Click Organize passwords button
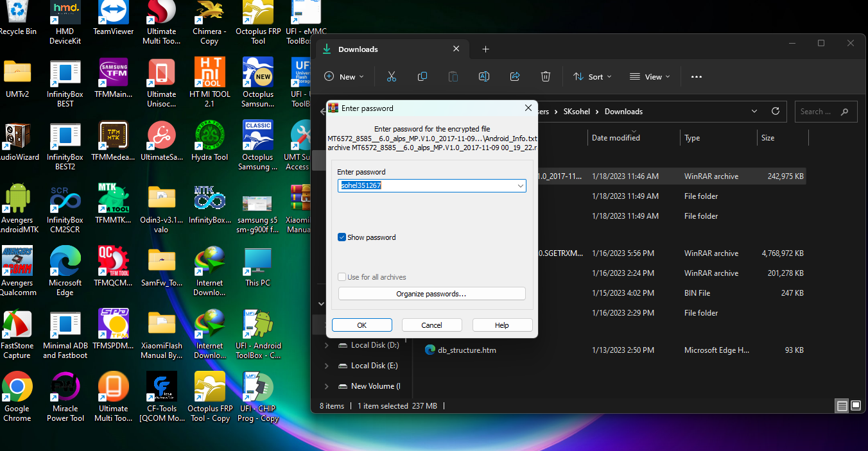The width and height of the screenshot is (868, 451). pos(431,294)
